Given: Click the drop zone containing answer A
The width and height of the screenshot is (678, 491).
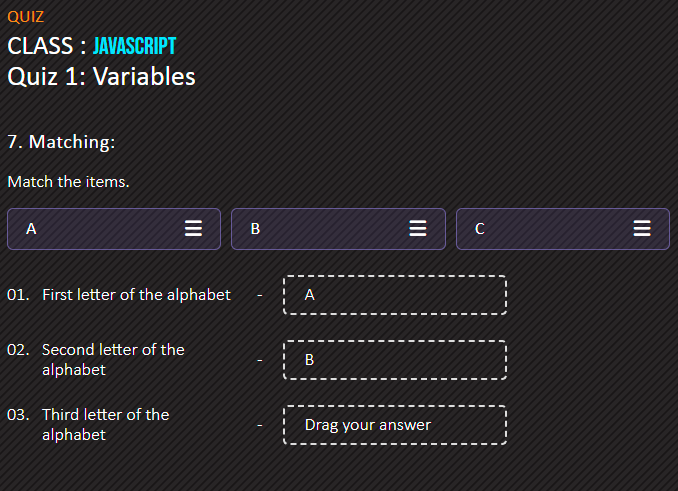Looking at the screenshot, I should coord(395,295).
